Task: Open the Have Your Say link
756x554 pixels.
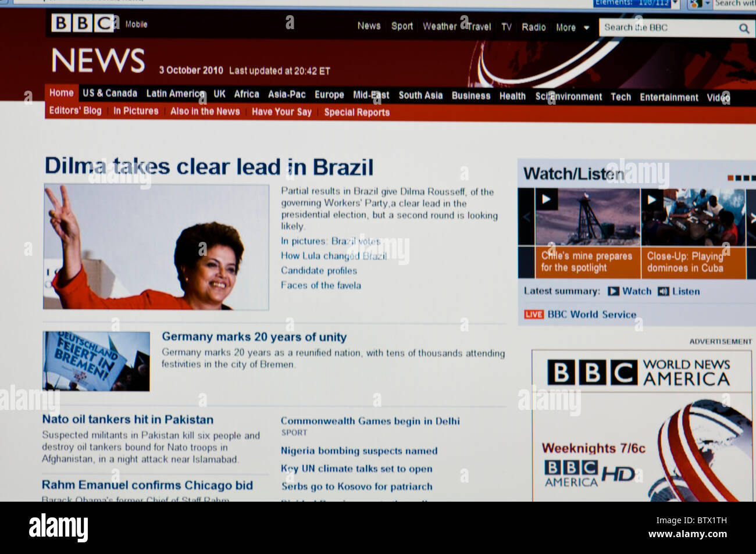Action: click(x=281, y=112)
